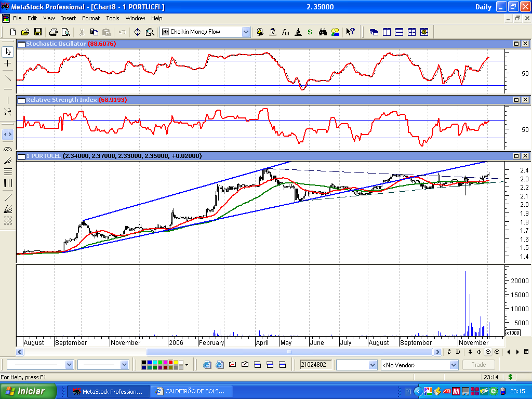This screenshot has width=532, height=399.
Task: Click the security code field 21024802
Action: [x=315, y=365]
